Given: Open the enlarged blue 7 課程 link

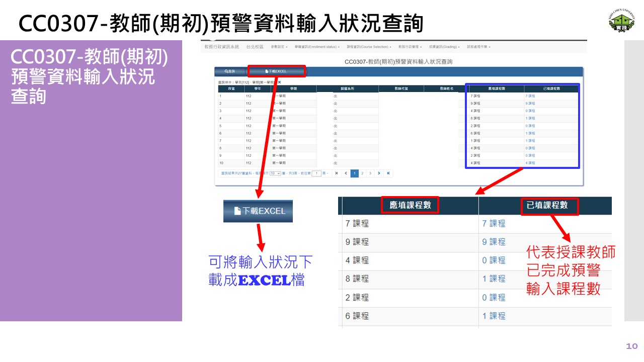Looking at the screenshot, I should click(x=494, y=223).
